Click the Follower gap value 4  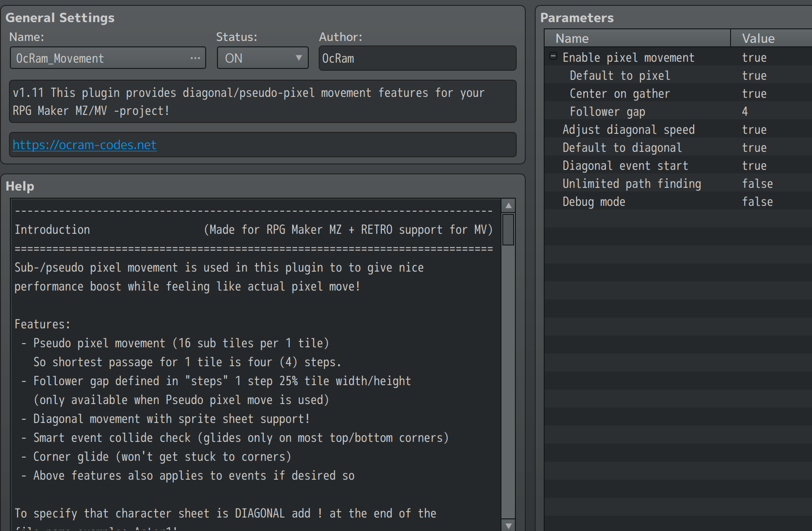click(745, 111)
